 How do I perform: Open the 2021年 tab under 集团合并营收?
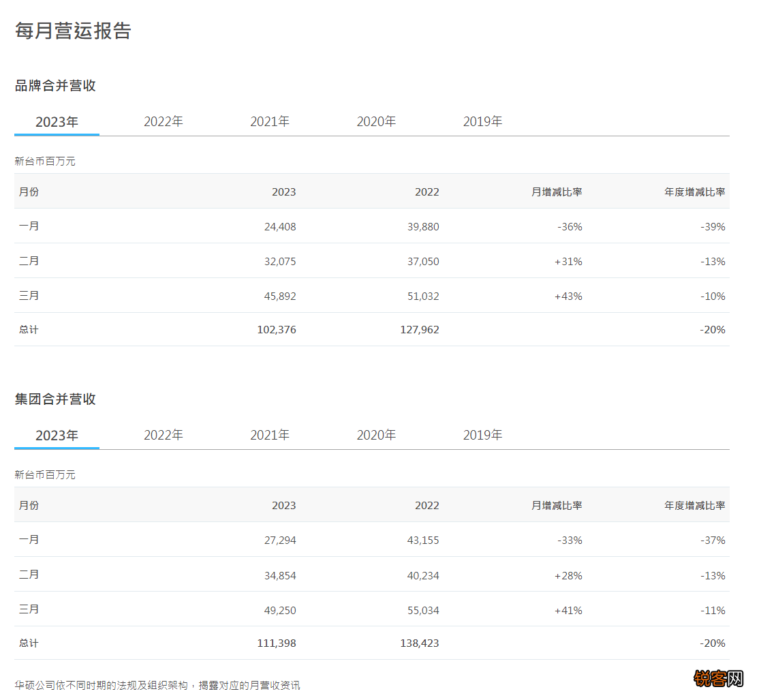pyautogui.click(x=270, y=435)
